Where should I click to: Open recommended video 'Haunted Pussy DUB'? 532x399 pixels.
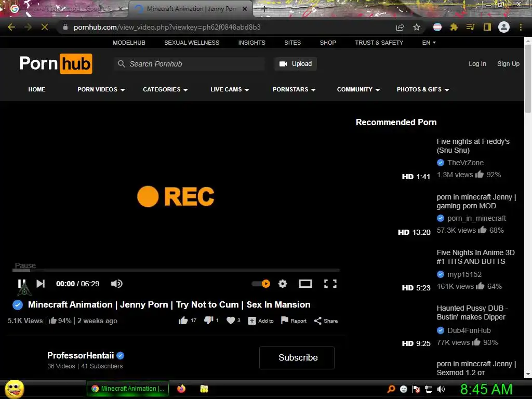(472, 312)
